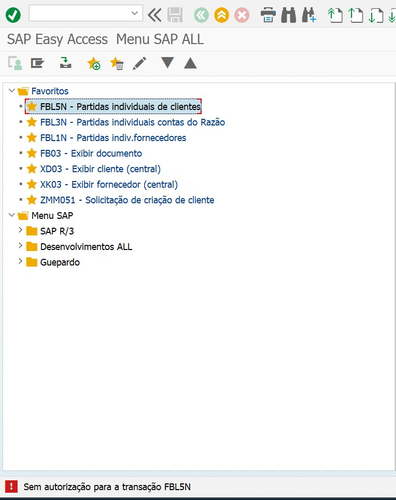Screen dimensions: 396x500
Task: Click Change Favorites pencil icon
Action: (x=139, y=63)
